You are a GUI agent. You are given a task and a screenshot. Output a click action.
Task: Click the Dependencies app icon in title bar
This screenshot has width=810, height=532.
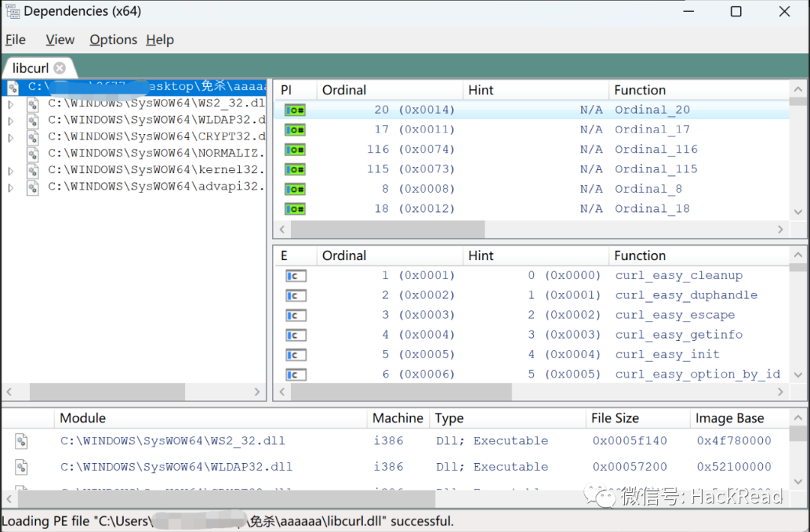(12, 11)
